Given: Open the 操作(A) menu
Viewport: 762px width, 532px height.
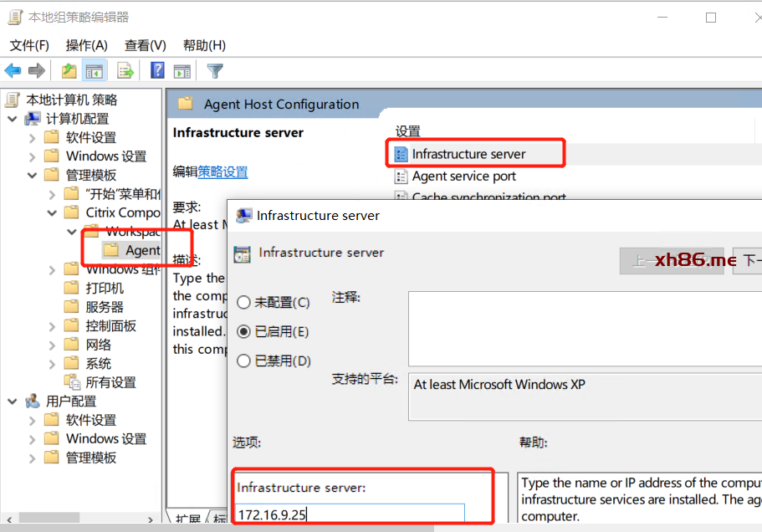Looking at the screenshot, I should 87,45.
